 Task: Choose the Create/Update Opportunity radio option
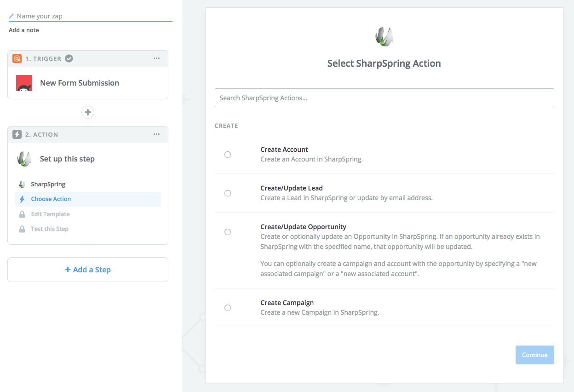[228, 232]
